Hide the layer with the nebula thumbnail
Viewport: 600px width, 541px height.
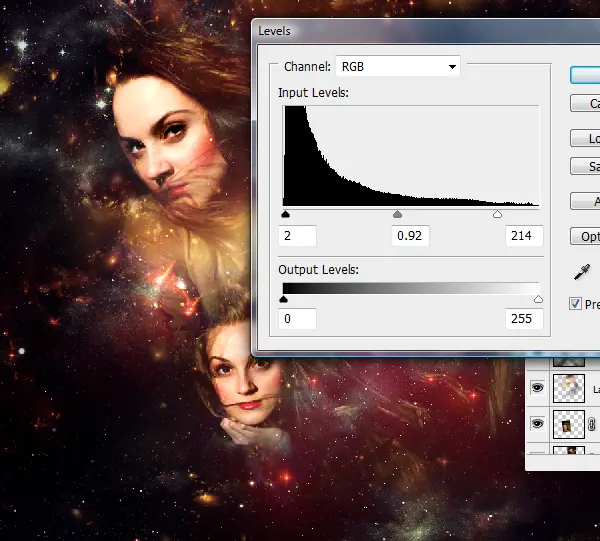pos(537,388)
